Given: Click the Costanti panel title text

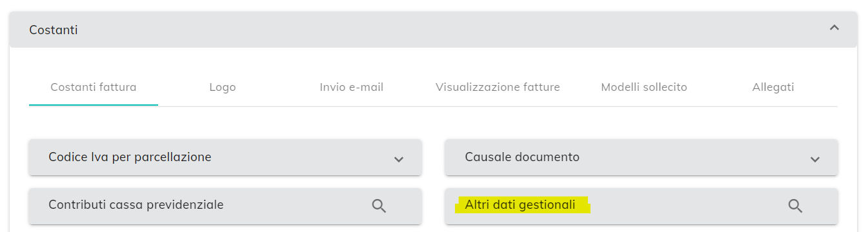Looking at the screenshot, I should coord(54,30).
